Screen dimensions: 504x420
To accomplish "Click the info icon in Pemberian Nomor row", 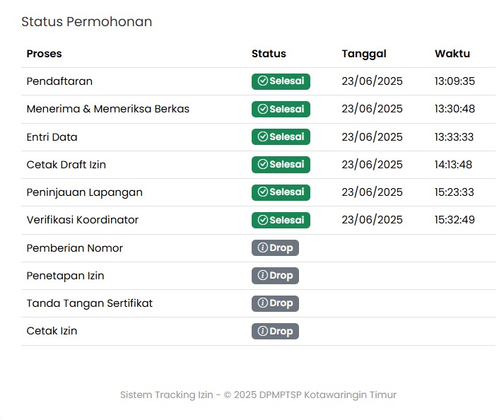I will click(x=262, y=248).
